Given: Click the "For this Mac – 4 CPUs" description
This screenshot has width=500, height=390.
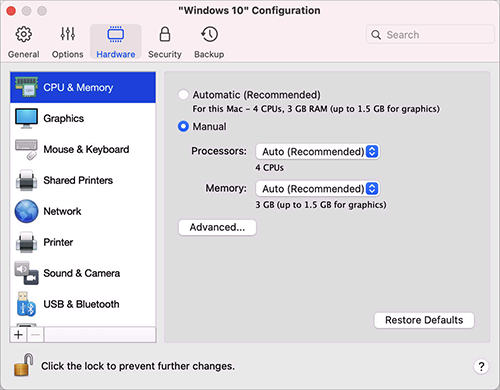Looking at the screenshot, I should click(316, 109).
